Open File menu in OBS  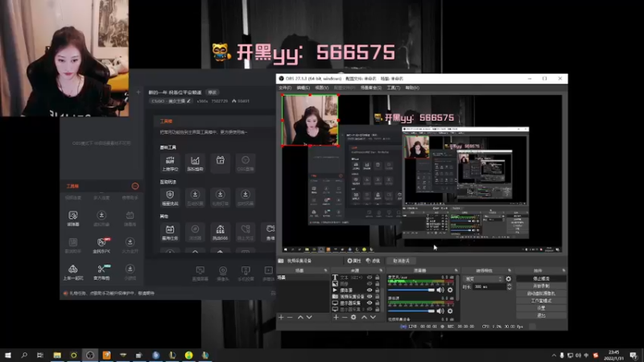coord(285,88)
